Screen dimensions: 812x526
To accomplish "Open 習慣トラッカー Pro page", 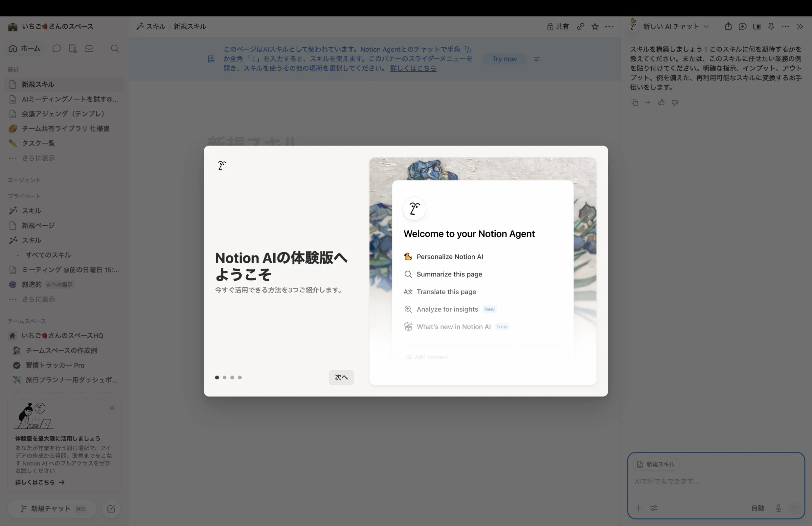I will point(64,365).
